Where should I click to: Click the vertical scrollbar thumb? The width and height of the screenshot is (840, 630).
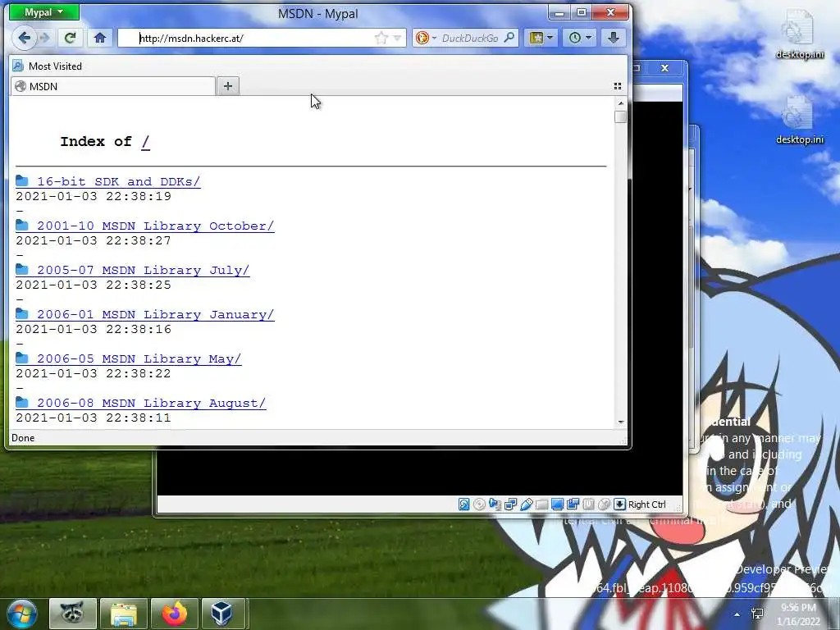[x=620, y=116]
